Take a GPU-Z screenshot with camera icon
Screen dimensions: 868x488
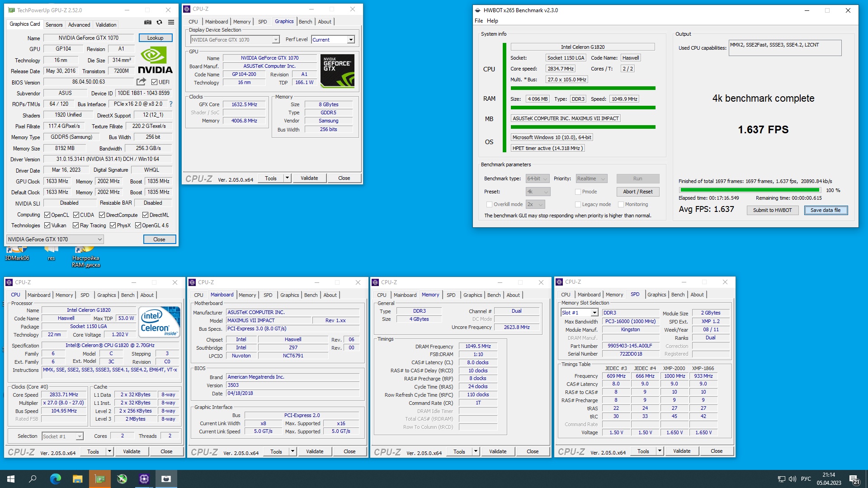[x=147, y=22]
